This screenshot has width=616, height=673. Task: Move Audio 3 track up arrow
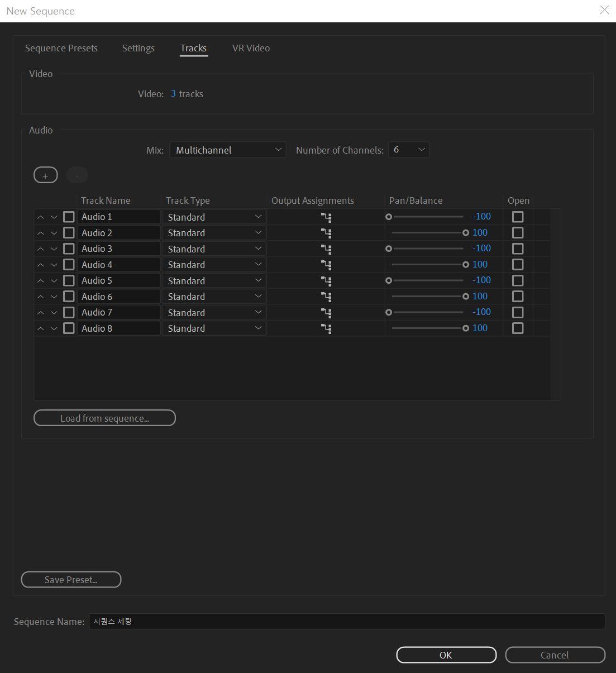point(40,249)
